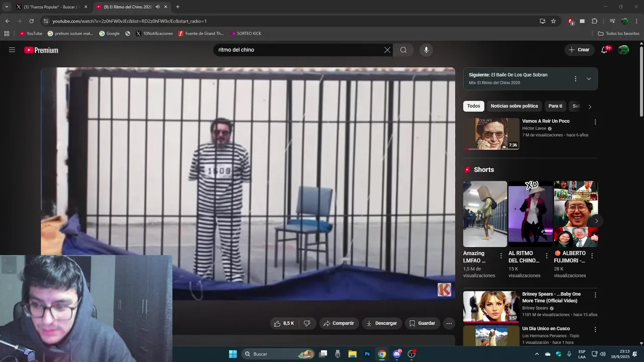The image size is (644, 362).
Task: Show more filter chips with right arrow
Action: 590,107
